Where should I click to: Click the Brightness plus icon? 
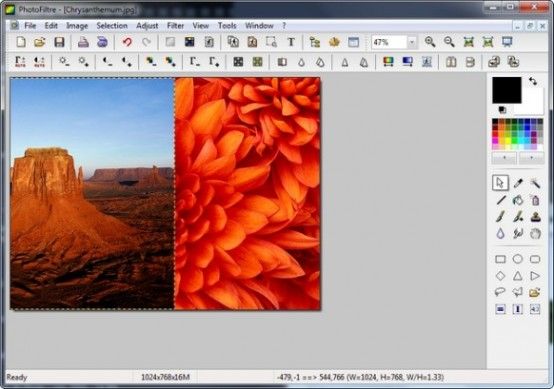[83, 62]
